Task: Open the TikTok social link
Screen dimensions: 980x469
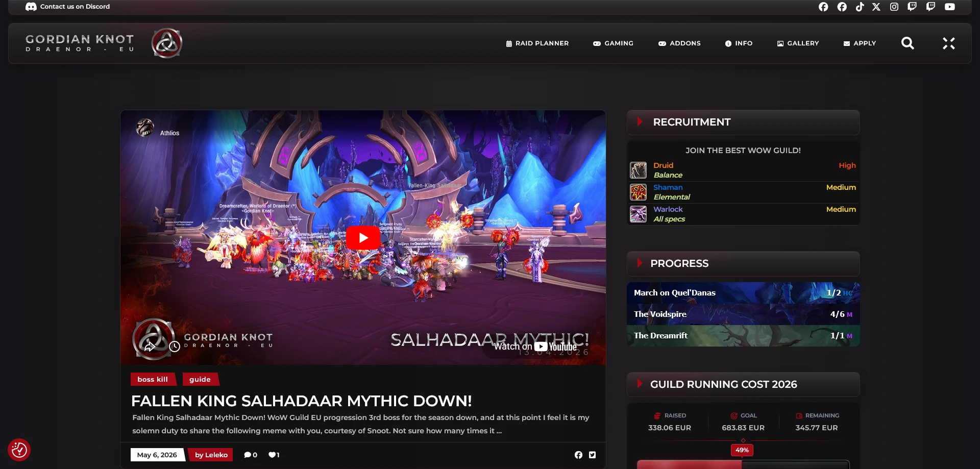Action: [860, 7]
